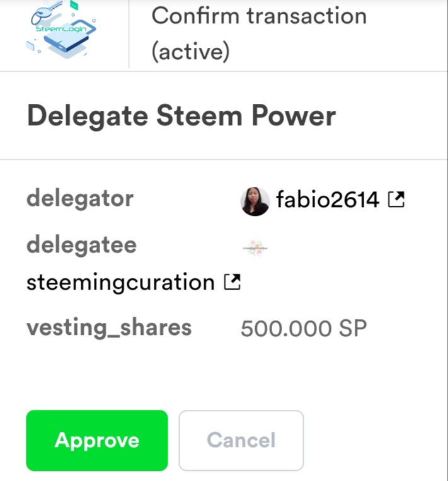Screen dimensions: 448x481
Task: Click the "(active)" key type text
Action: pyautogui.click(x=190, y=52)
